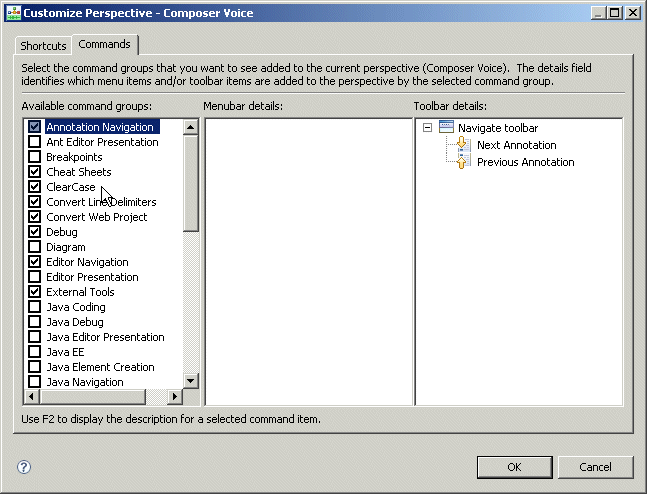The width and height of the screenshot is (647, 494).
Task: Disable the Cheat Sheets checkbox
Action: click(35, 172)
